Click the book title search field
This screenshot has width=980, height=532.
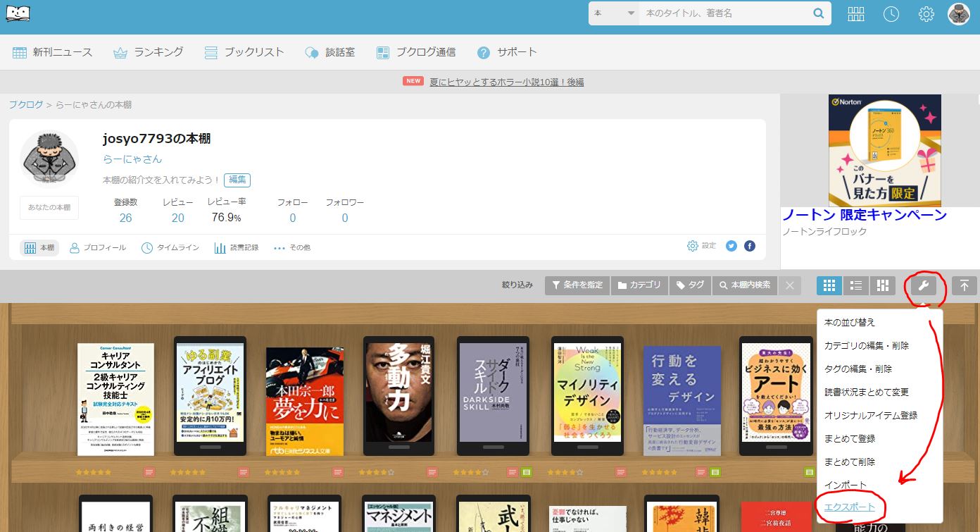coord(725,13)
